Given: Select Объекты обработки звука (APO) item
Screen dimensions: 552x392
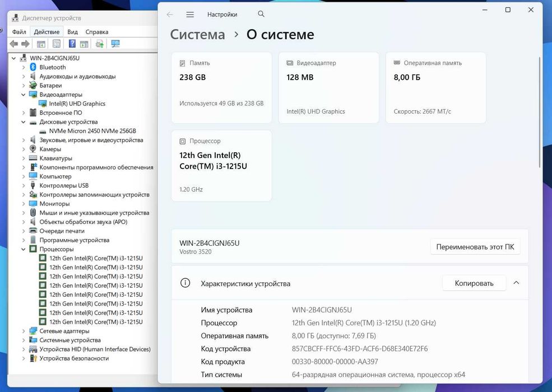Looking at the screenshot, I should coord(84,222).
